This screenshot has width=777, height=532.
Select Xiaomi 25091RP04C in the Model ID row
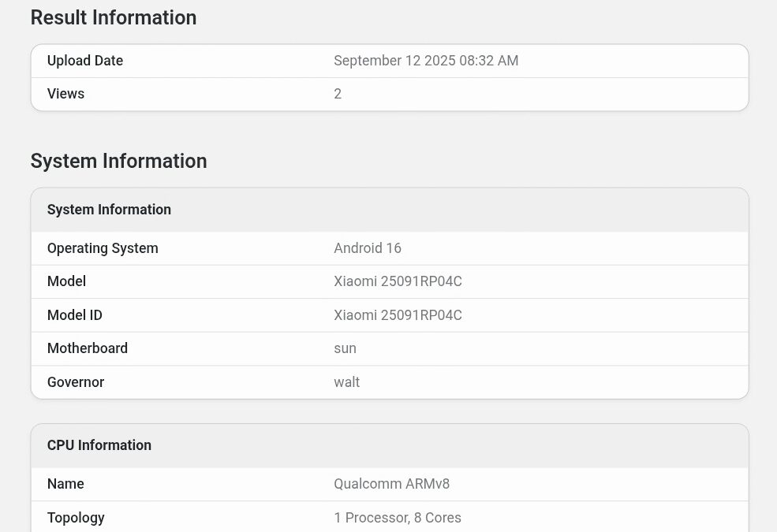coord(398,315)
